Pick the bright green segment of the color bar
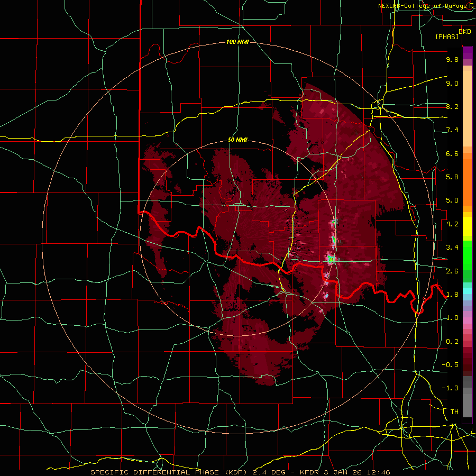The image size is (476, 476). pos(467,255)
